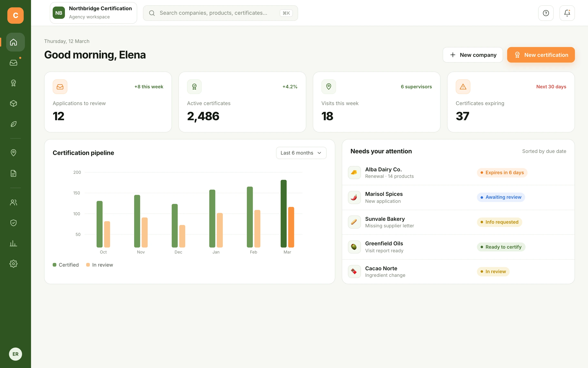The height and width of the screenshot is (368, 588).
Task: Open the Active certificates card
Action: (x=242, y=102)
